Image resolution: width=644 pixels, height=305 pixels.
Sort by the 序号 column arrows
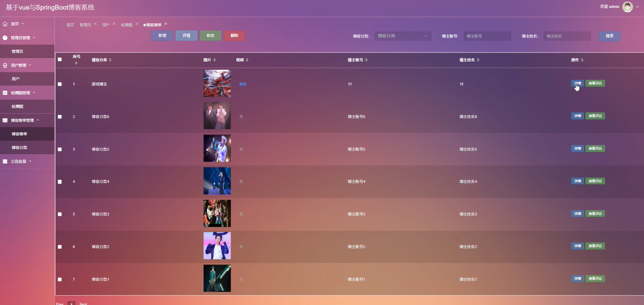(76, 63)
